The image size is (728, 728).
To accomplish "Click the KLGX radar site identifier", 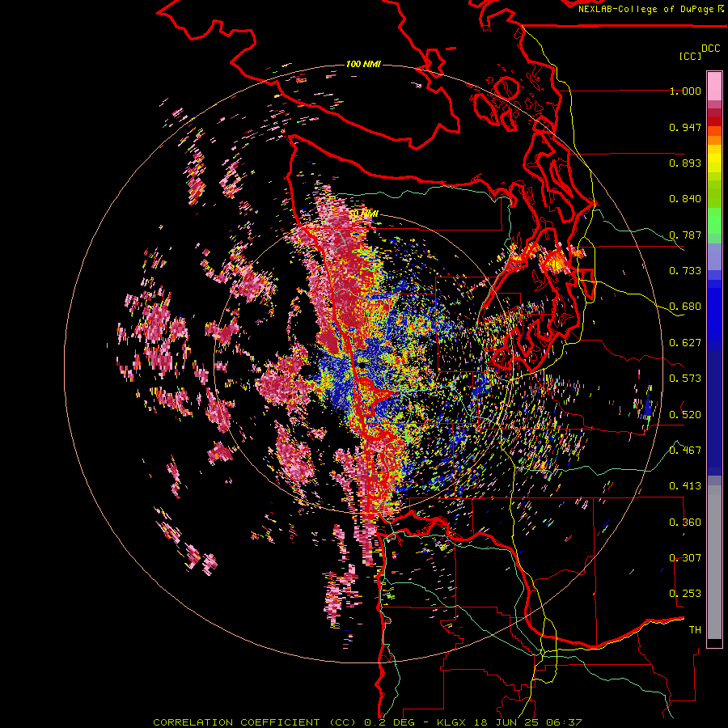I will pos(452,722).
